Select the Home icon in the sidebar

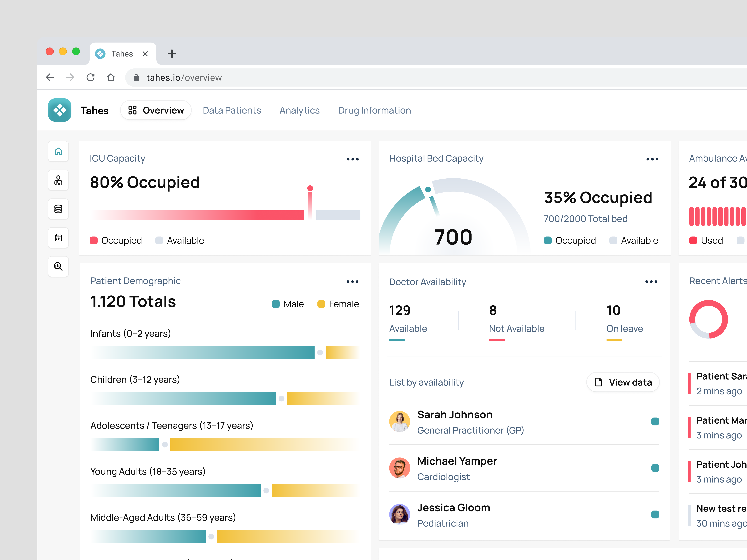click(x=58, y=152)
